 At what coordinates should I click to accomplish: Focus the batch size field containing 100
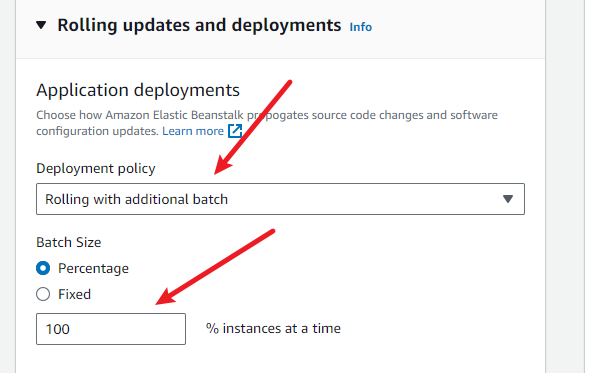[111, 329]
